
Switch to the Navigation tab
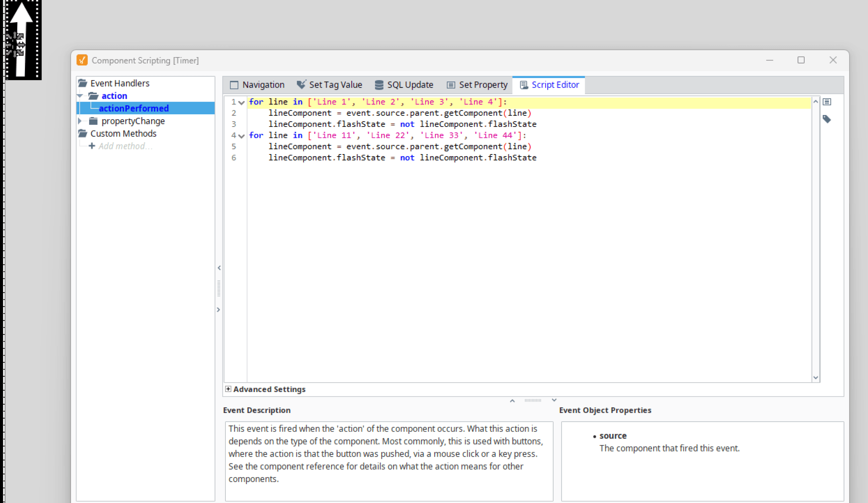point(257,85)
